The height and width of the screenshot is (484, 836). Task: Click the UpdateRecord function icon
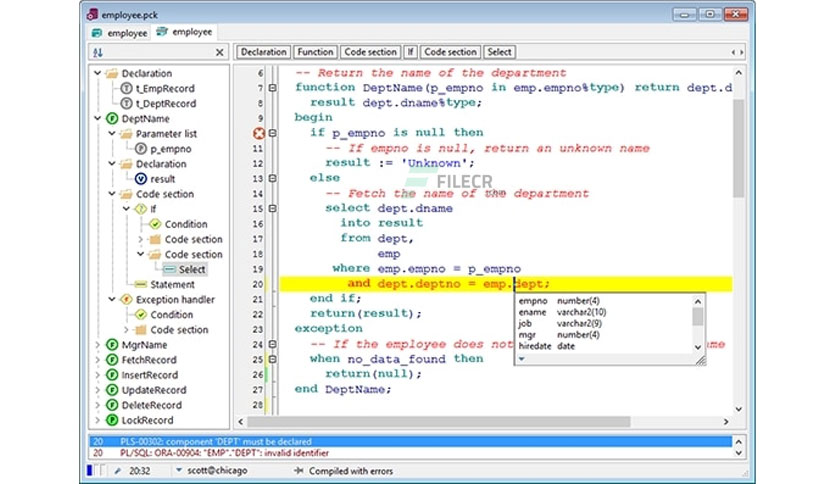(112, 390)
